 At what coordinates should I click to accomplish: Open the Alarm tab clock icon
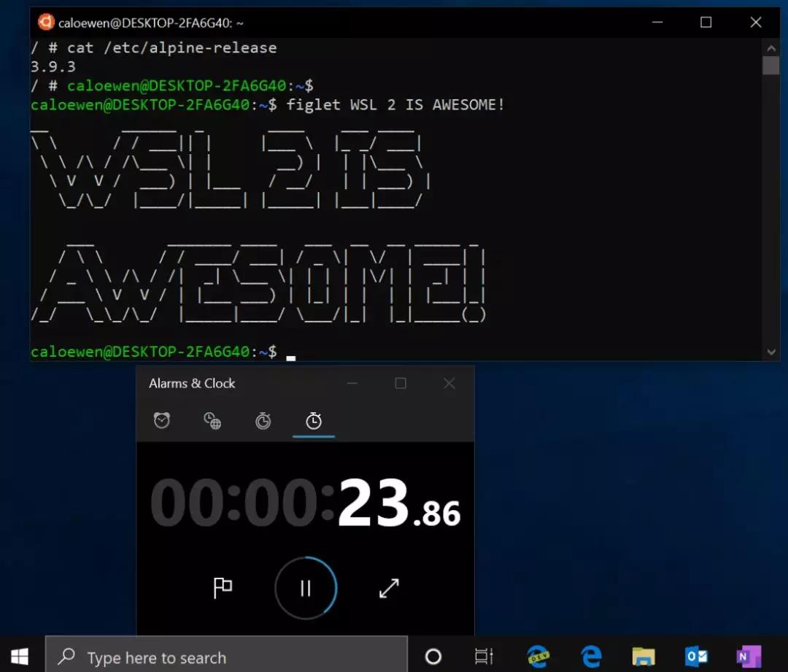tap(161, 420)
